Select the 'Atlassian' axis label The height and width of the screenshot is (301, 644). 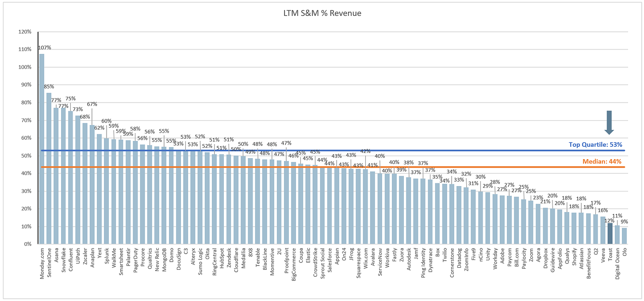[582, 259]
